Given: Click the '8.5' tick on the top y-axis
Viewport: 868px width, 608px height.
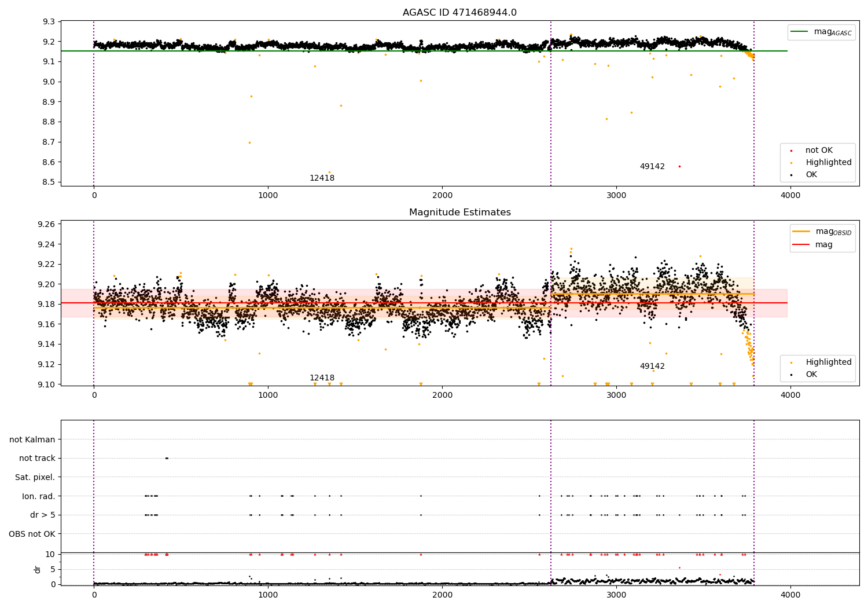Looking at the screenshot, I should 49,182.
